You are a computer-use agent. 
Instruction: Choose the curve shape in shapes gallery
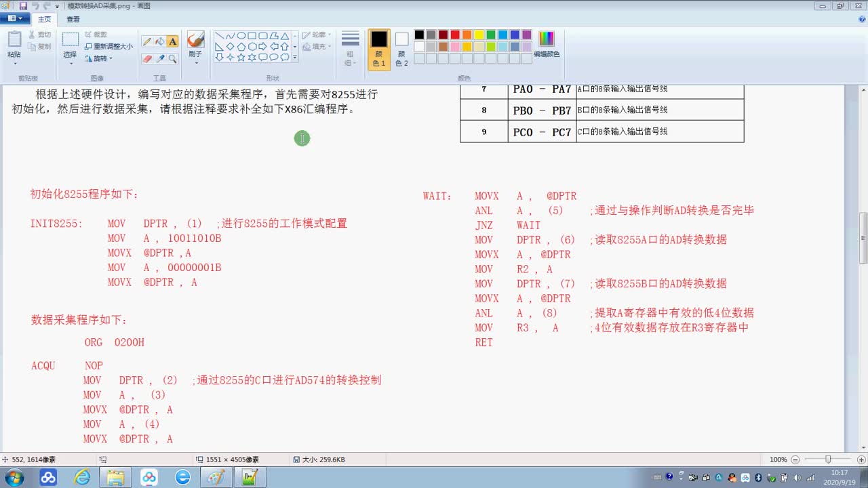click(230, 36)
